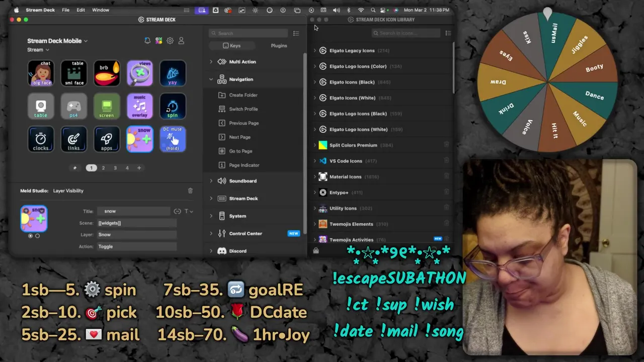Viewport: 644px width, 362px height.
Task: Open Stream Deck preferences gear
Action: click(x=170, y=41)
